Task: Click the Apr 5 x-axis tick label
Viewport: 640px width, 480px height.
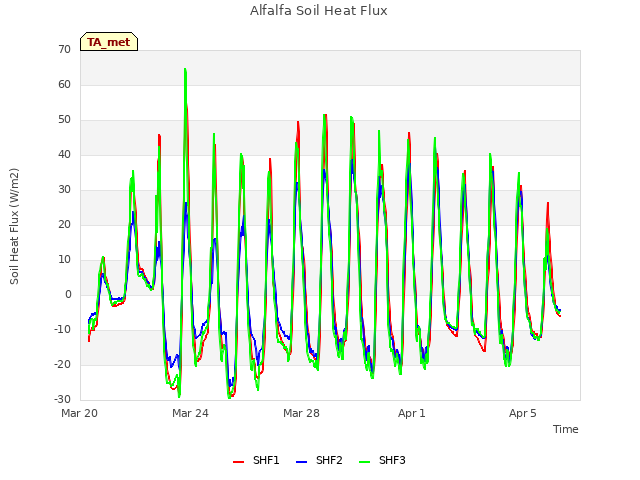Action: pyautogui.click(x=523, y=413)
